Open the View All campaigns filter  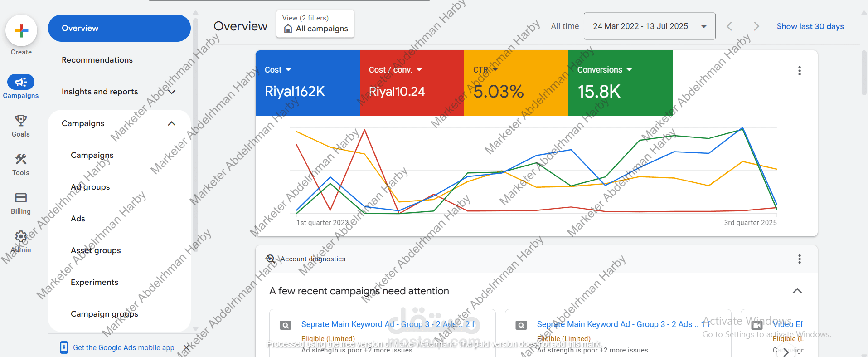click(315, 24)
